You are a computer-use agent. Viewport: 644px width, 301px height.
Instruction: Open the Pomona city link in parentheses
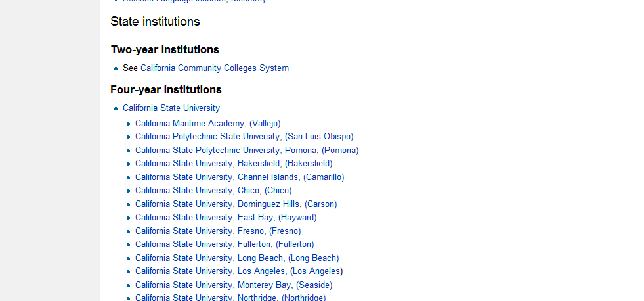[340, 150]
